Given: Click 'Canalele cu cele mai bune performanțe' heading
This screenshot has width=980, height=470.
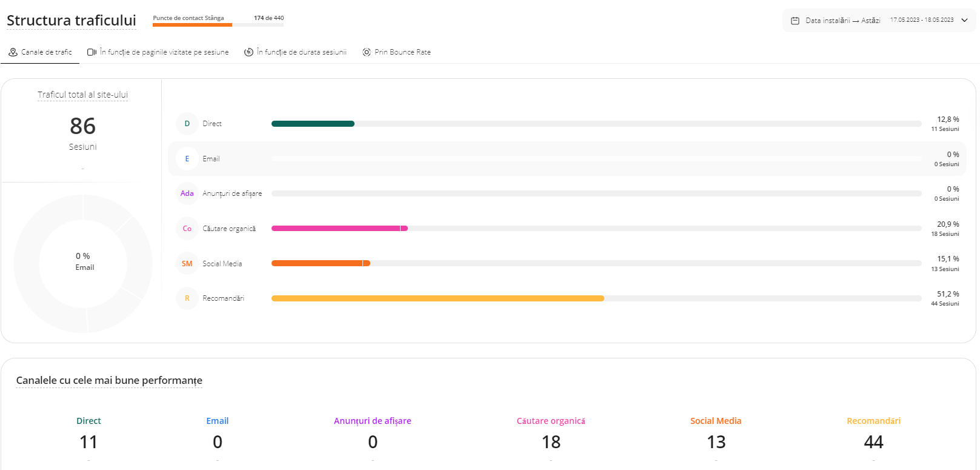Looking at the screenshot, I should click(x=109, y=380).
